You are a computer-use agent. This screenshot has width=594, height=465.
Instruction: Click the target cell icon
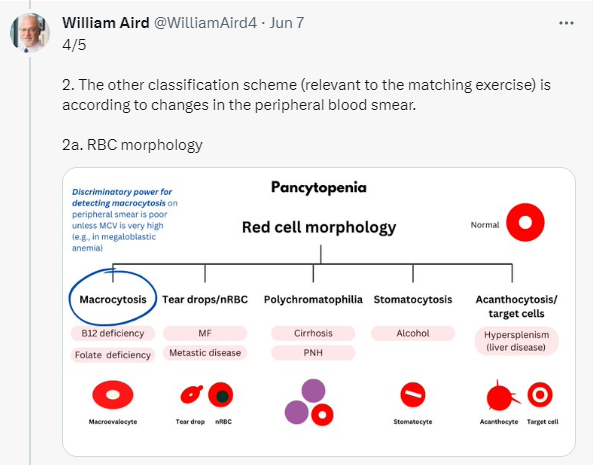[540, 395]
